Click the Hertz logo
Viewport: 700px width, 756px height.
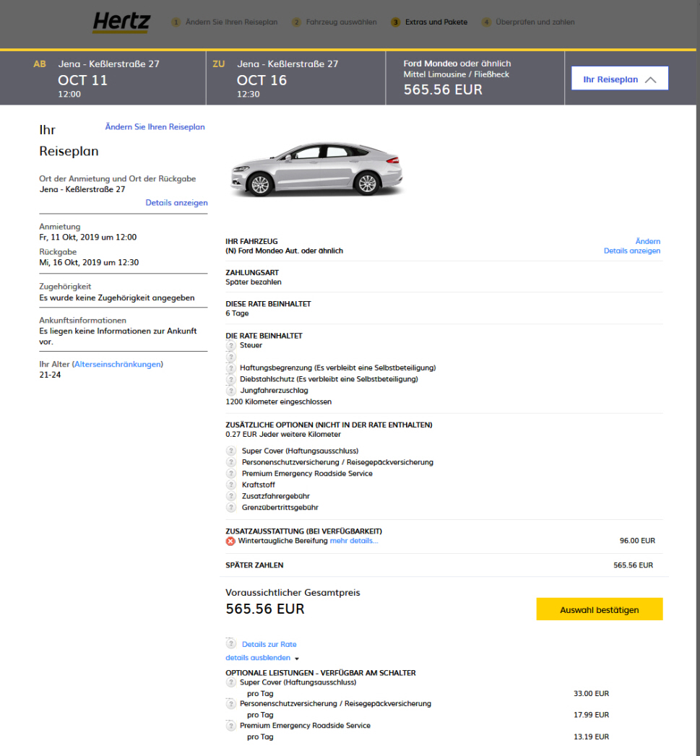pos(121,22)
